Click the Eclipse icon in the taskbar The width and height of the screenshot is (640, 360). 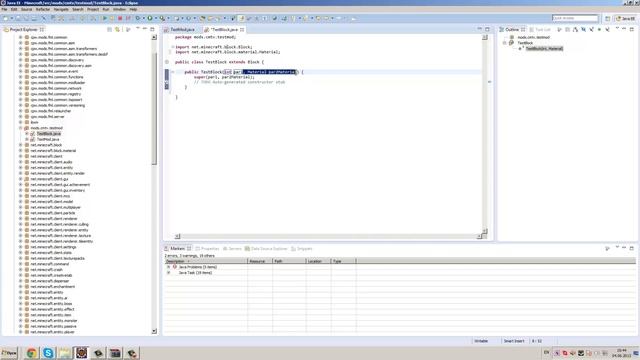click(x=82, y=353)
